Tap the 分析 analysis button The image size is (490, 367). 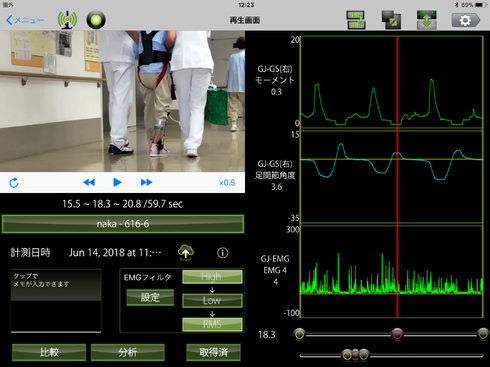coord(128,352)
